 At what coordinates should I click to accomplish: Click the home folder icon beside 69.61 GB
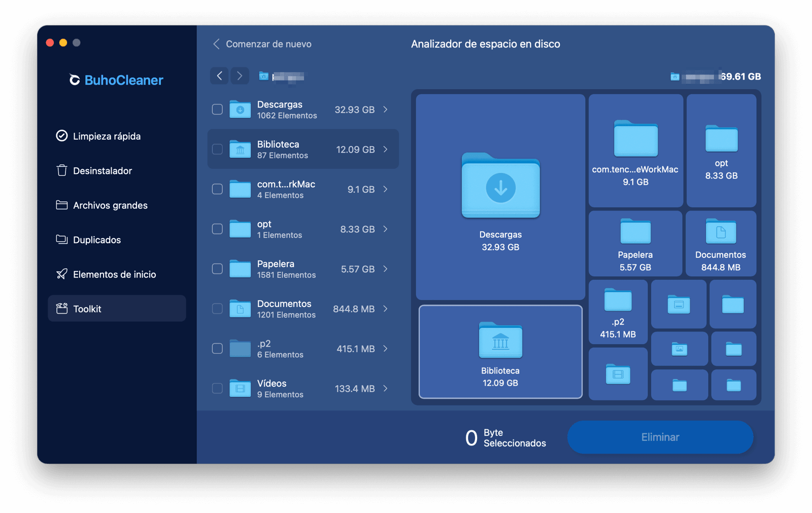point(675,77)
